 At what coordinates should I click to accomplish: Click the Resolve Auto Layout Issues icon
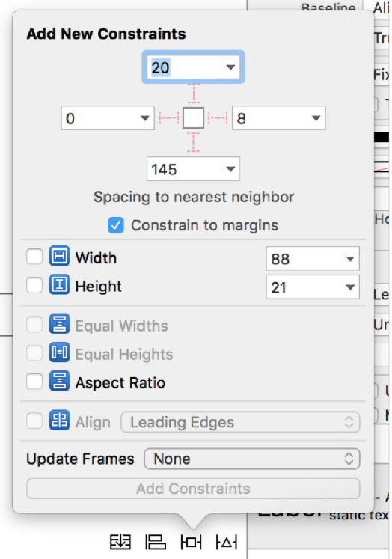227,543
